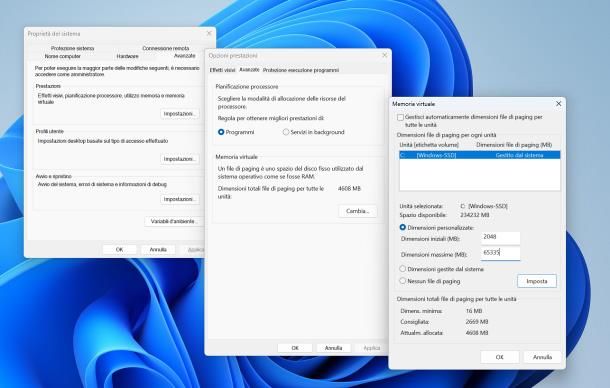Close the Proprietà del sistema window

(x=209, y=33)
